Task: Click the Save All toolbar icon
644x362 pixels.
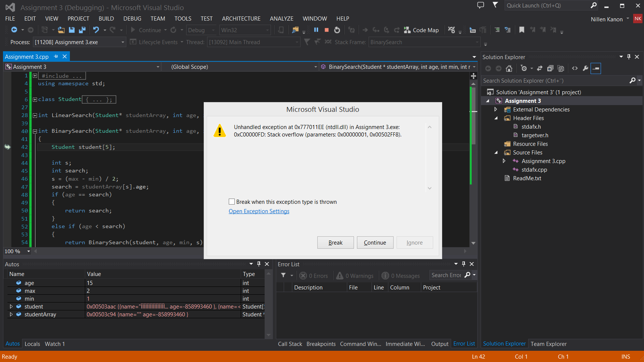Action: 82,30
